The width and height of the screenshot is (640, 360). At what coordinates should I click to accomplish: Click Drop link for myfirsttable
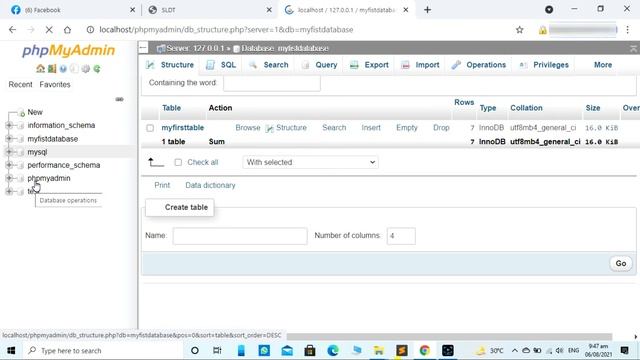pyautogui.click(x=441, y=128)
